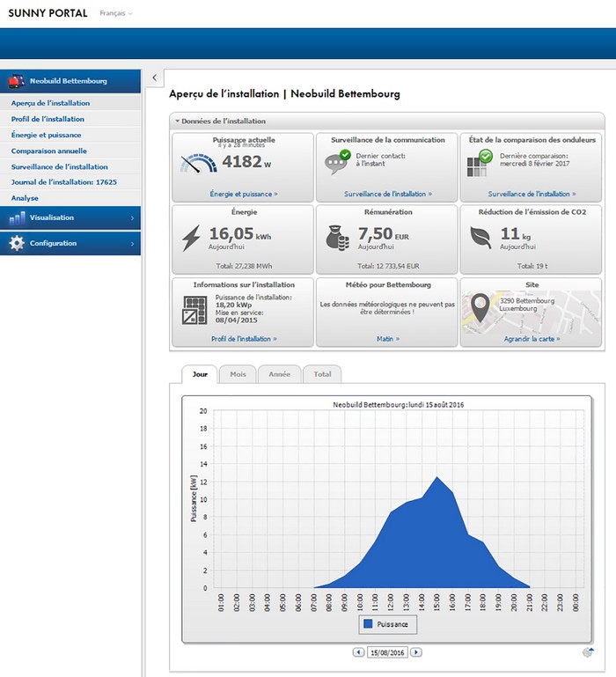
Task: Click the Neobuild Bettembourg plant icon in sidebar
Action: pyautogui.click(x=17, y=81)
